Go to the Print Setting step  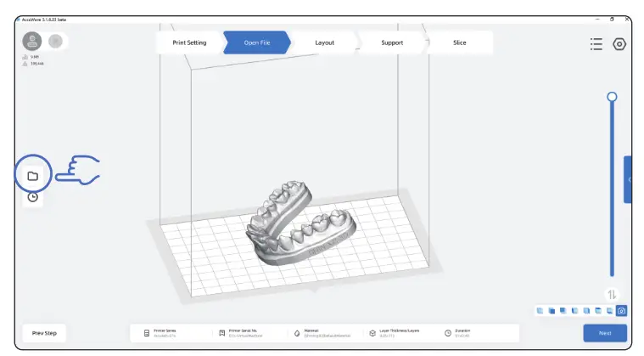coord(189,42)
